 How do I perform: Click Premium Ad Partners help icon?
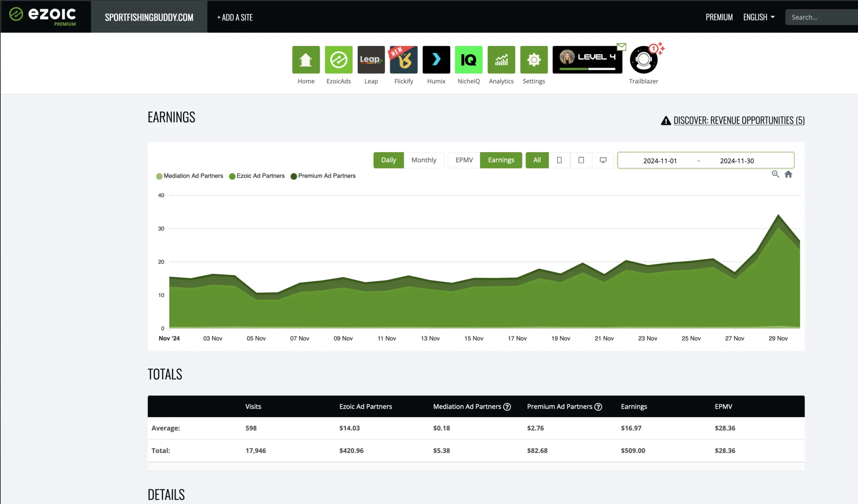coord(598,406)
